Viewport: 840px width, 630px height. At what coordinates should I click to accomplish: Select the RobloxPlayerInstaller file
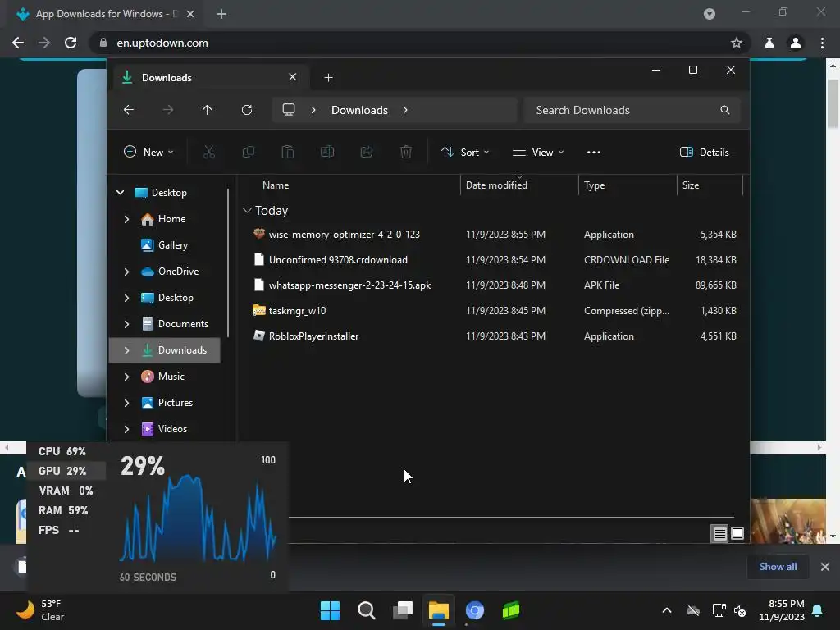pos(493,336)
